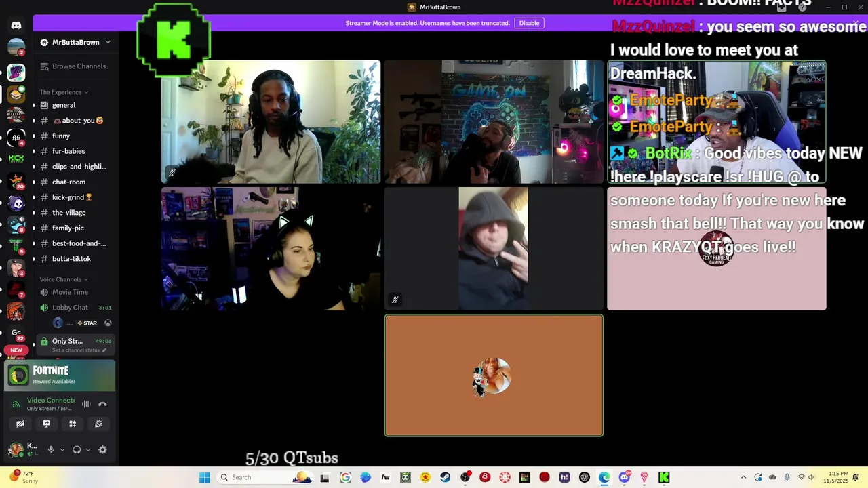Open the Xbox icon beside STAR user
The height and width of the screenshot is (488, 868).
[108, 323]
